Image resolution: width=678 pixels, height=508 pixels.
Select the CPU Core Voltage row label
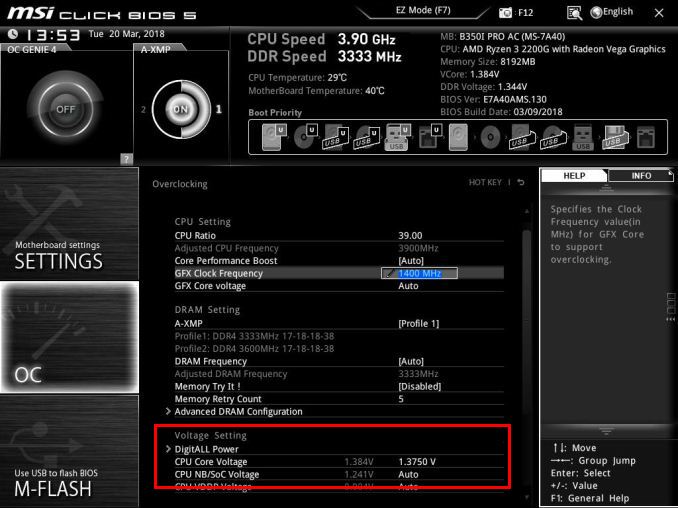point(211,462)
